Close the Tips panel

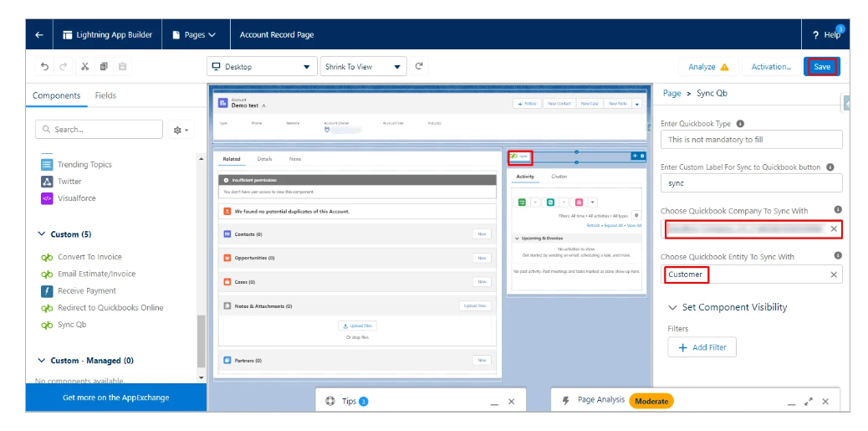pos(512,402)
